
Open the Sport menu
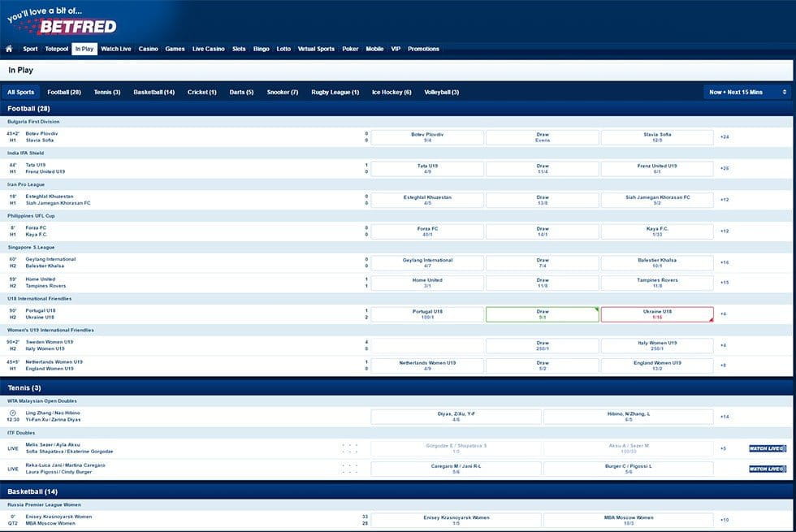(30, 49)
